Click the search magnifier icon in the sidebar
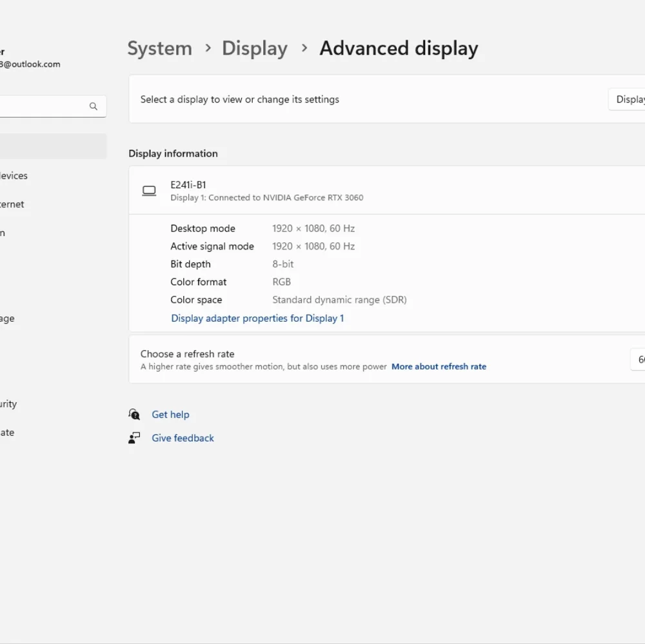The width and height of the screenshot is (645, 644). pyautogui.click(x=94, y=106)
